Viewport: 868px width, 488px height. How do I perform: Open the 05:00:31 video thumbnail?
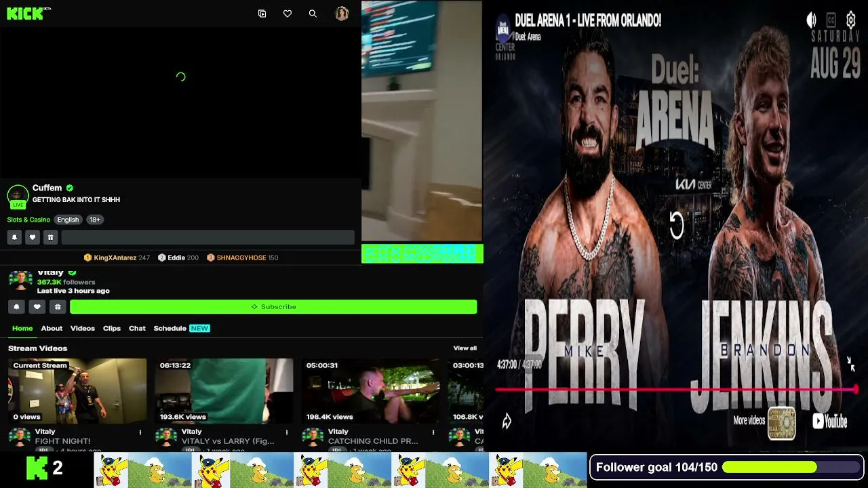370,391
